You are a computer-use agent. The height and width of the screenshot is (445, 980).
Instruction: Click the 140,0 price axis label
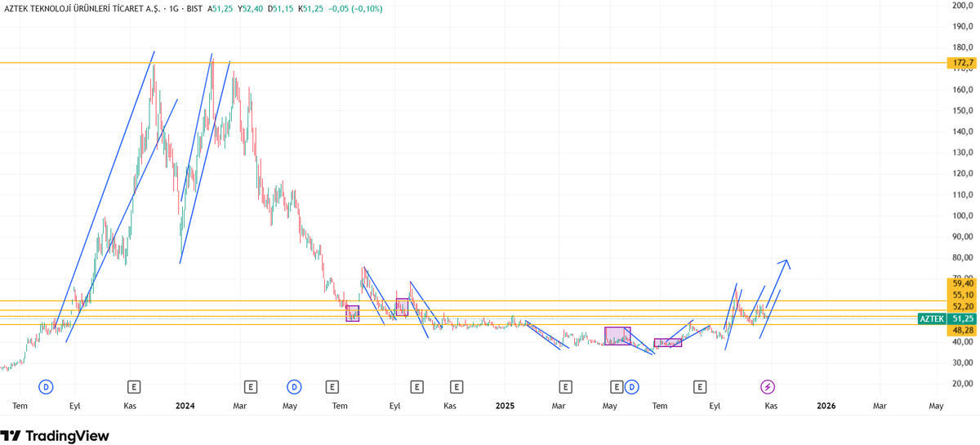pyautogui.click(x=963, y=131)
